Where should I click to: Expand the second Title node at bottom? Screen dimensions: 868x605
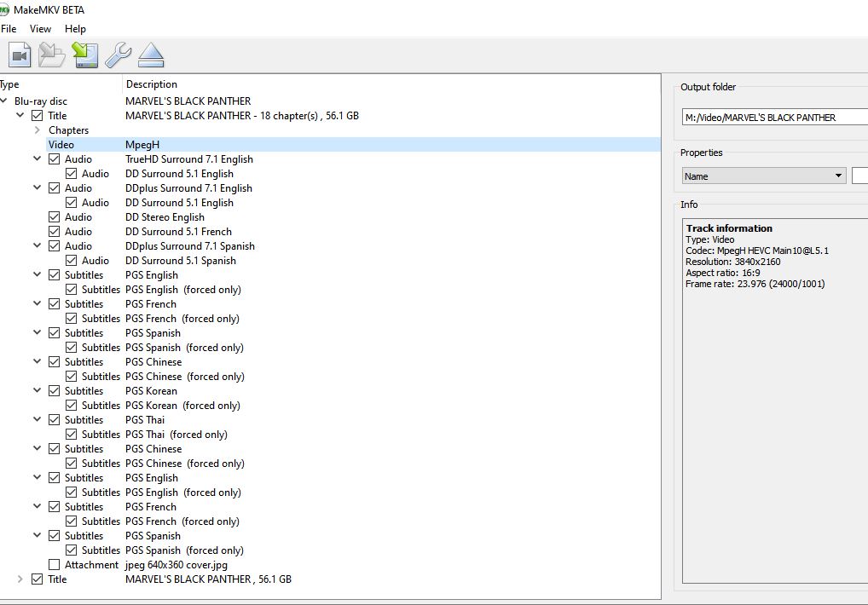[x=20, y=579]
